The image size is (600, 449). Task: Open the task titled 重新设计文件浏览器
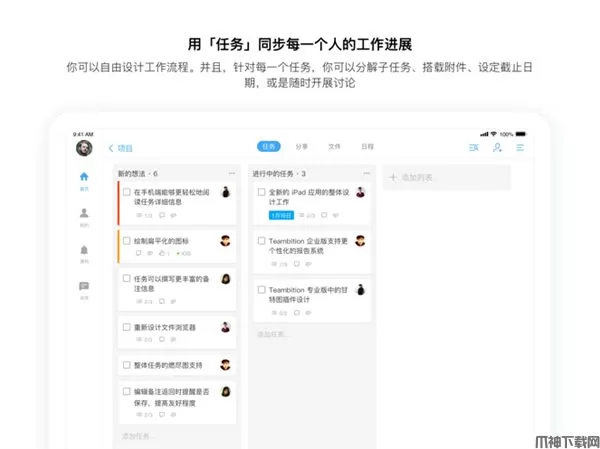pyautogui.click(x=165, y=327)
